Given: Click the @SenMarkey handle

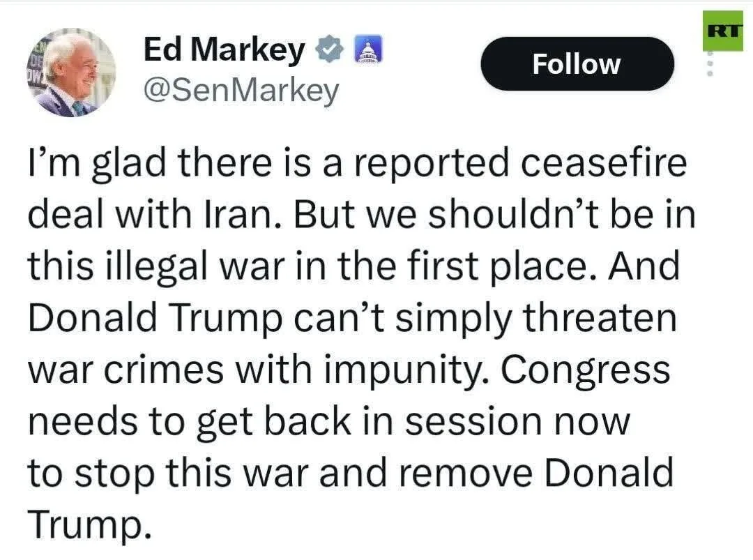Looking at the screenshot, I should point(241,91).
